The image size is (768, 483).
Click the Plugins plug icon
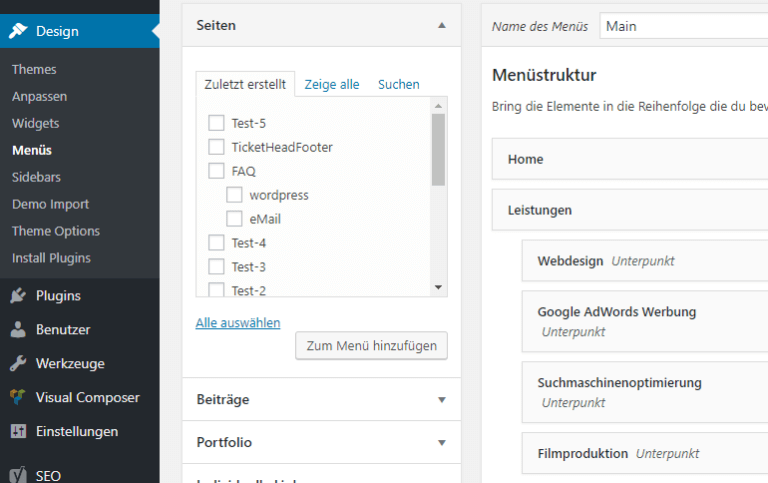click(18, 296)
